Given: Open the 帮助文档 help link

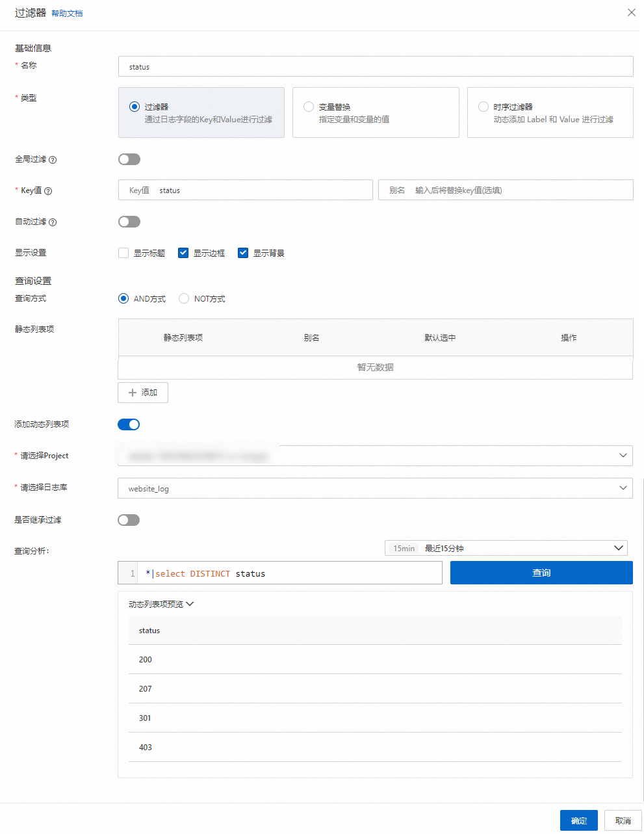Looking at the screenshot, I should click(67, 13).
